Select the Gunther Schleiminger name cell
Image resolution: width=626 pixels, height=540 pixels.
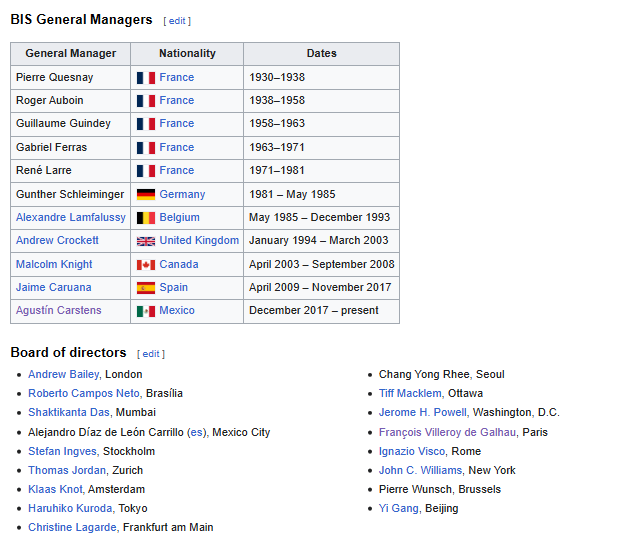click(71, 194)
